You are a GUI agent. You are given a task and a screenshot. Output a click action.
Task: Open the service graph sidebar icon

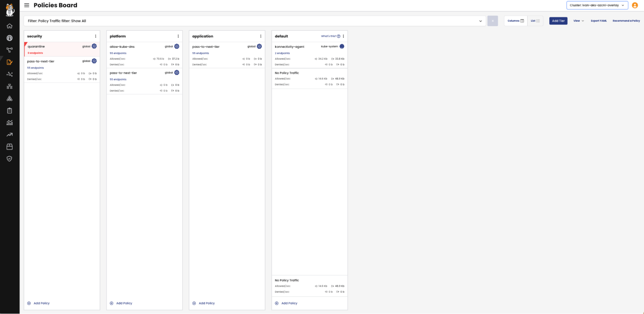tap(10, 50)
